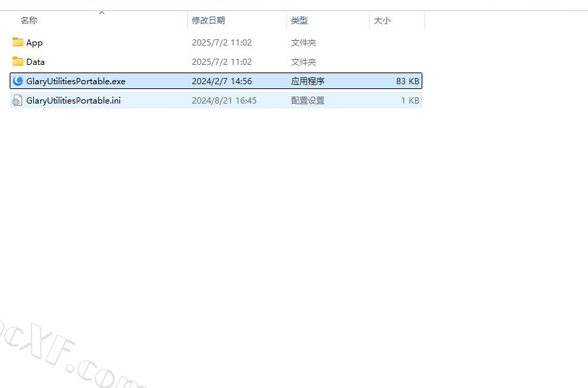Sort by the 名称 column header
The height and width of the screenshot is (388, 588).
tap(29, 20)
